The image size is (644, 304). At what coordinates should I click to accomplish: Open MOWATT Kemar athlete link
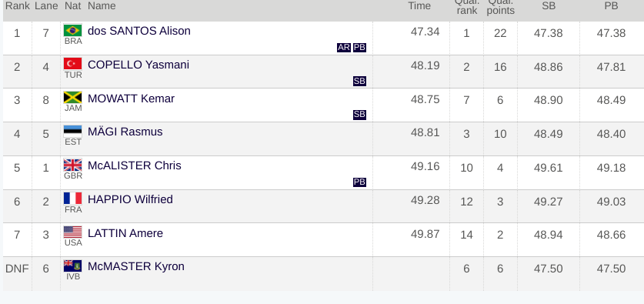(131, 99)
